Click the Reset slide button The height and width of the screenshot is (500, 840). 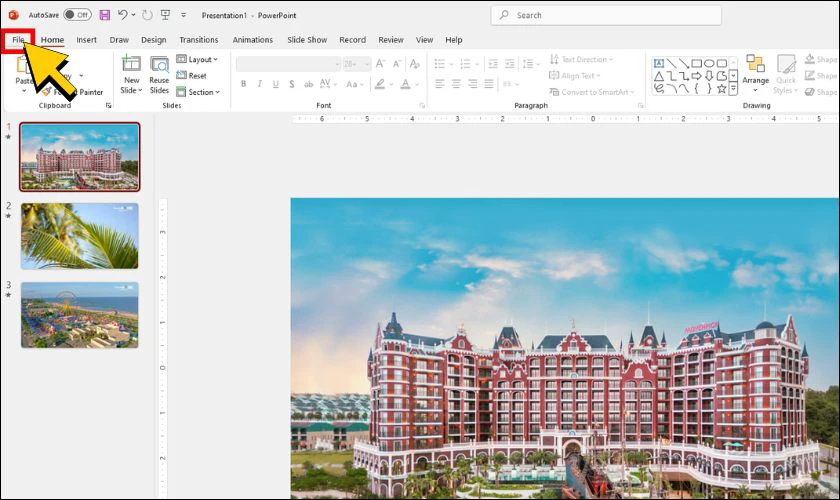[191, 76]
